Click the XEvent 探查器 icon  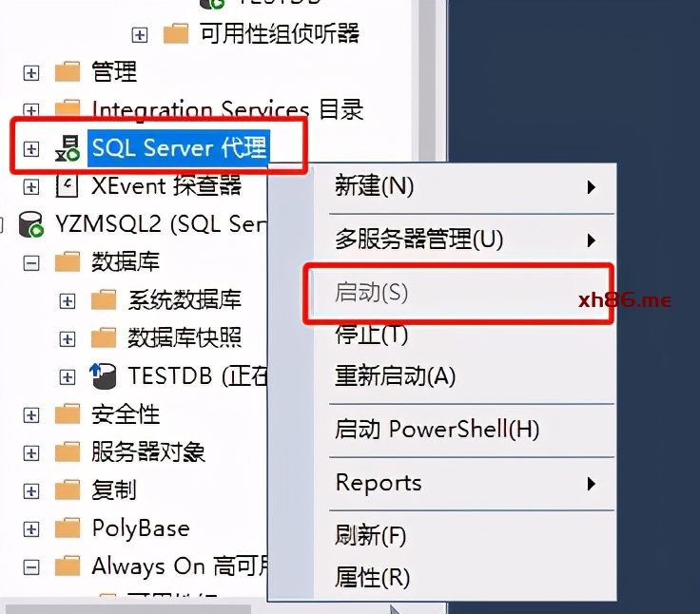[67, 185]
